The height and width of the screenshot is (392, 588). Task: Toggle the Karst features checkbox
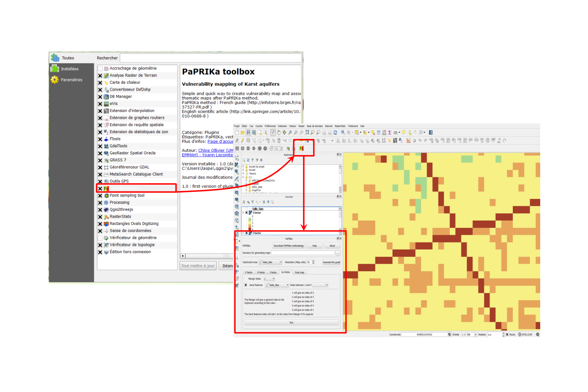click(246, 285)
